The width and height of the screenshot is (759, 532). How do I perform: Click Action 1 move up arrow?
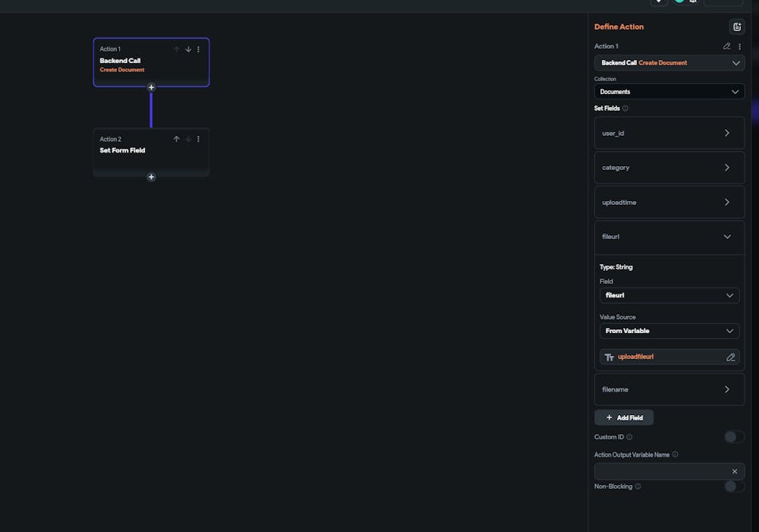[x=176, y=49]
